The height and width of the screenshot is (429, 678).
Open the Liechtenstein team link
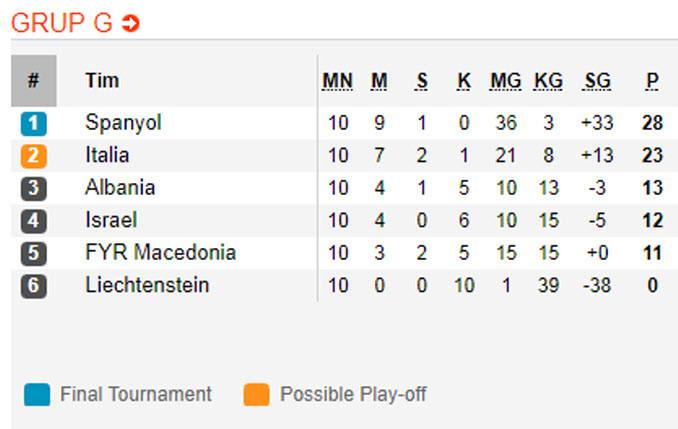pos(147,285)
